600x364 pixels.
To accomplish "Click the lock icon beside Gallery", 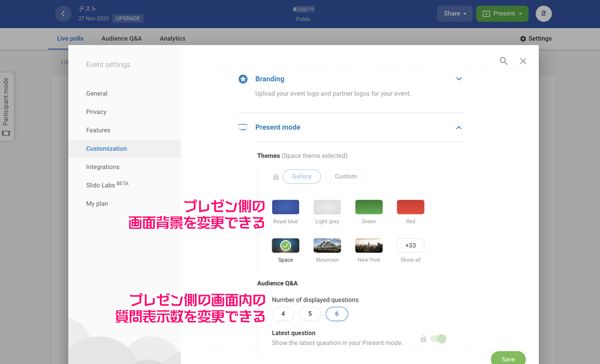I will (276, 176).
